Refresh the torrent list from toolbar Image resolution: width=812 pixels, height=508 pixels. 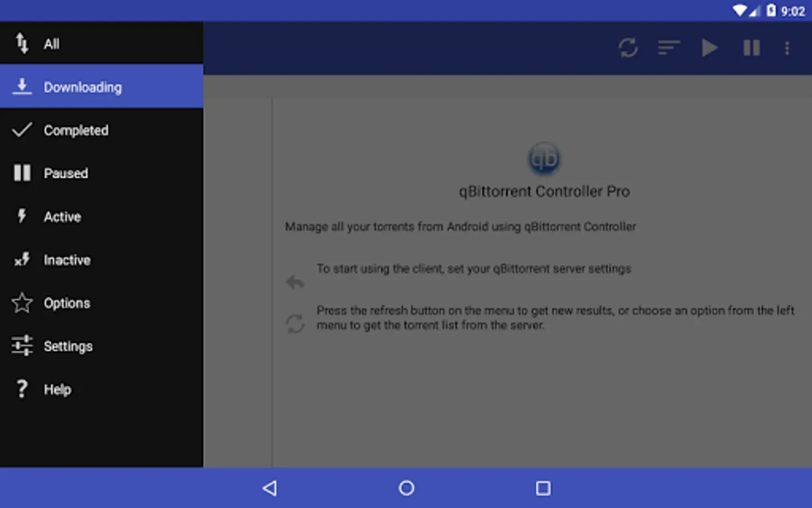point(628,48)
